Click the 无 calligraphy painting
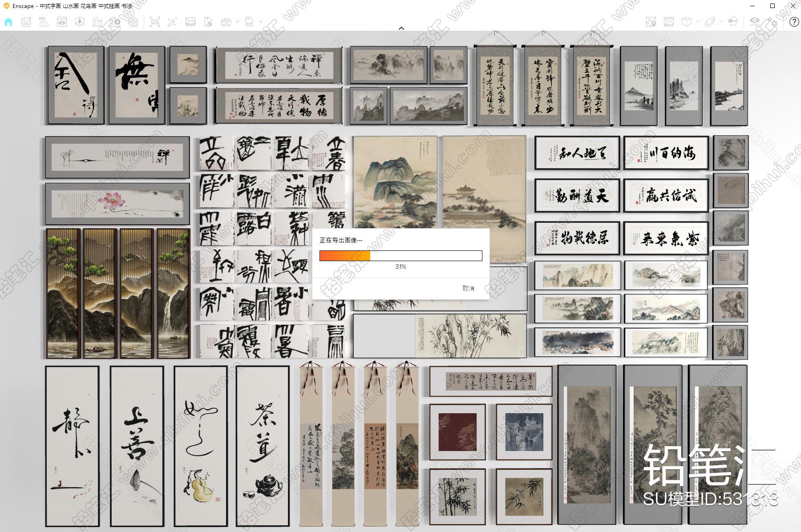This screenshot has height=532, width=801. click(137, 85)
